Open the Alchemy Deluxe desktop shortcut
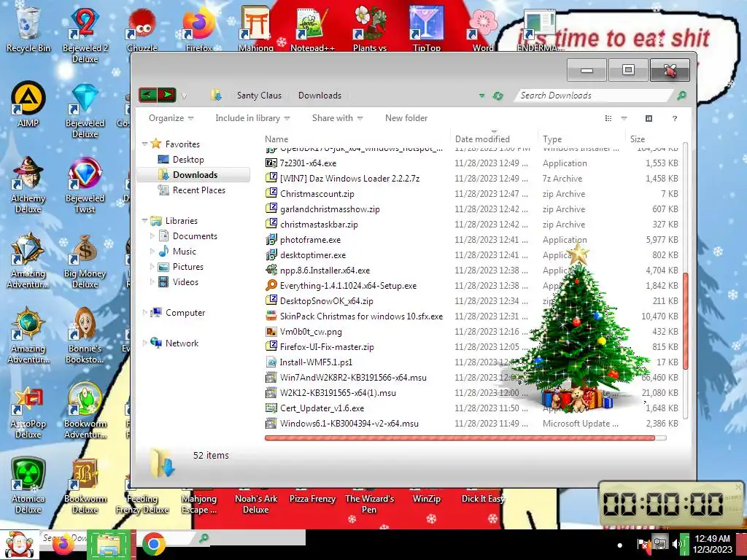The height and width of the screenshot is (560, 747). (x=28, y=184)
